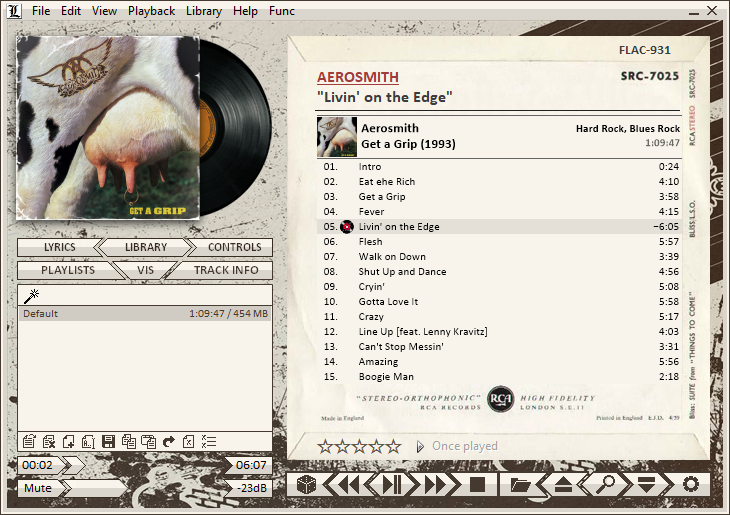
Task: Click the 06:07 total time display
Action: (250, 465)
